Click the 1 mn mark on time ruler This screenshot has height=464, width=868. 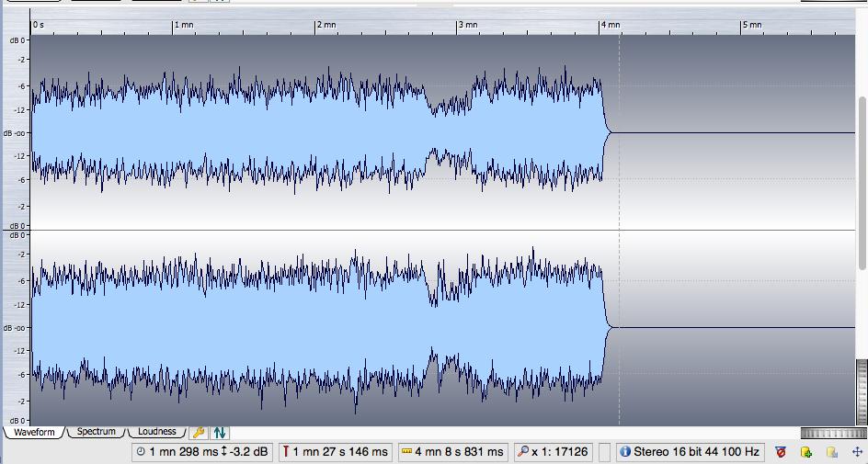click(184, 25)
